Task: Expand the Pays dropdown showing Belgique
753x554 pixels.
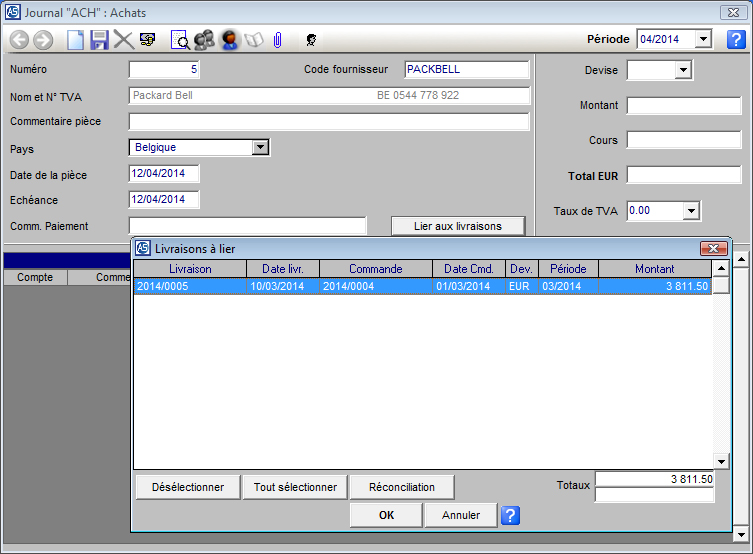Action: coord(260,148)
